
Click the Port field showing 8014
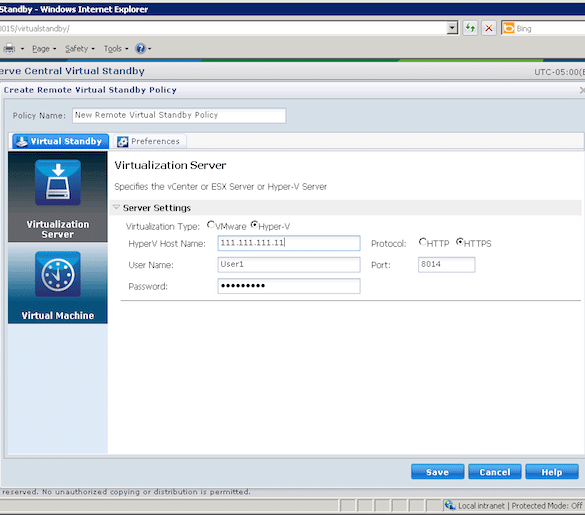(x=446, y=265)
